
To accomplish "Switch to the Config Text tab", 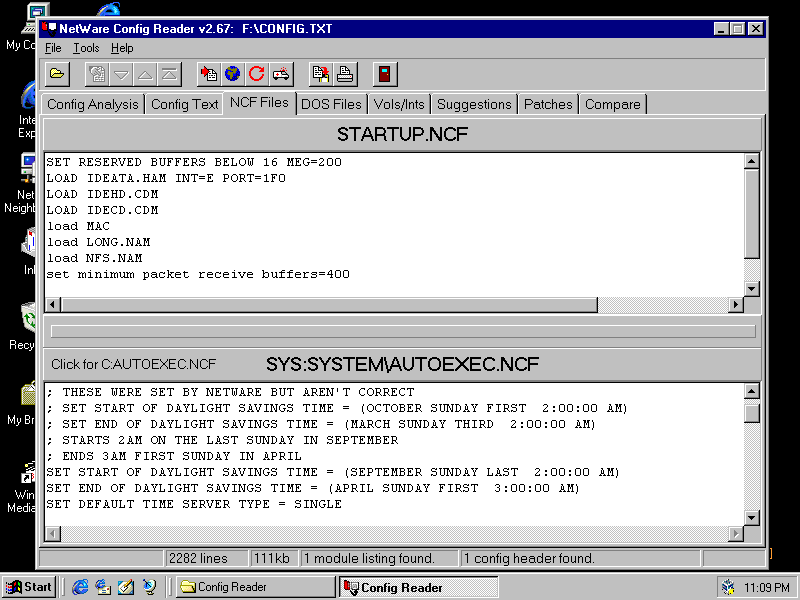I will [185, 104].
